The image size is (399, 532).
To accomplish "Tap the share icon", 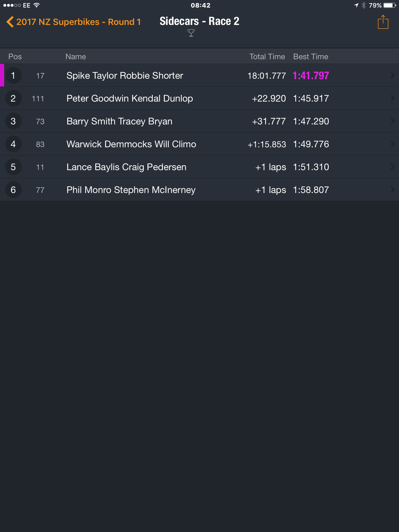I will pyautogui.click(x=383, y=22).
